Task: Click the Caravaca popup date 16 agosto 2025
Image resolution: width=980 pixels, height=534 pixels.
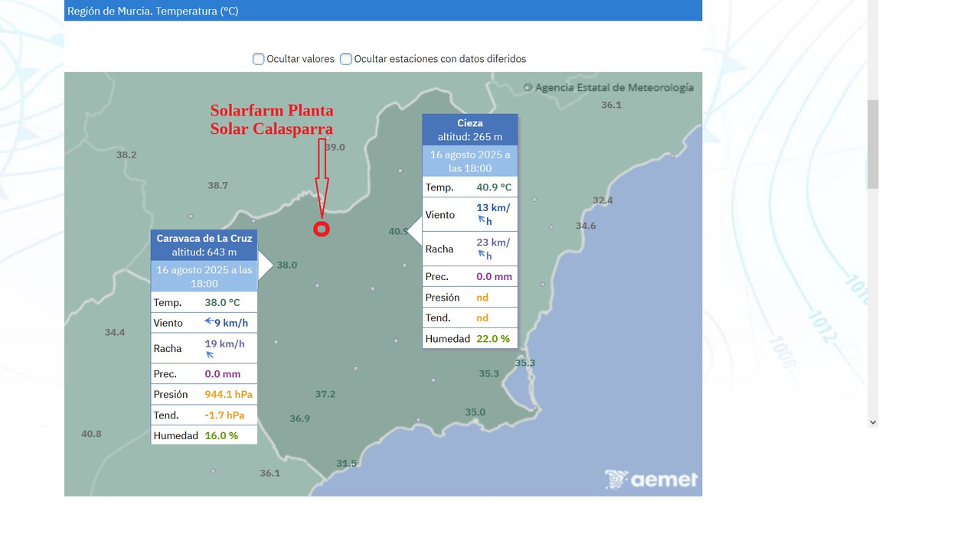Action: pos(204,276)
